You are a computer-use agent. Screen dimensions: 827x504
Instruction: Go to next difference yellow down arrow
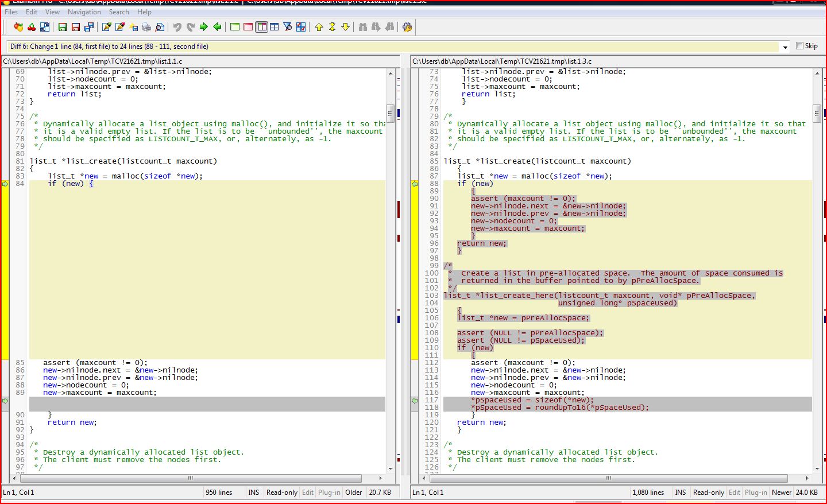click(x=345, y=27)
